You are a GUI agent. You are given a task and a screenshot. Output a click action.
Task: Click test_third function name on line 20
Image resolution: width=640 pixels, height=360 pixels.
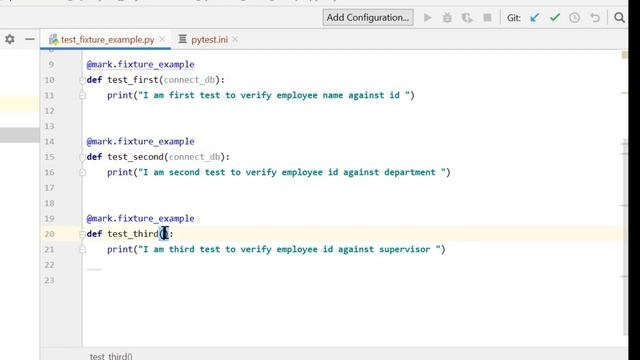[133, 234]
